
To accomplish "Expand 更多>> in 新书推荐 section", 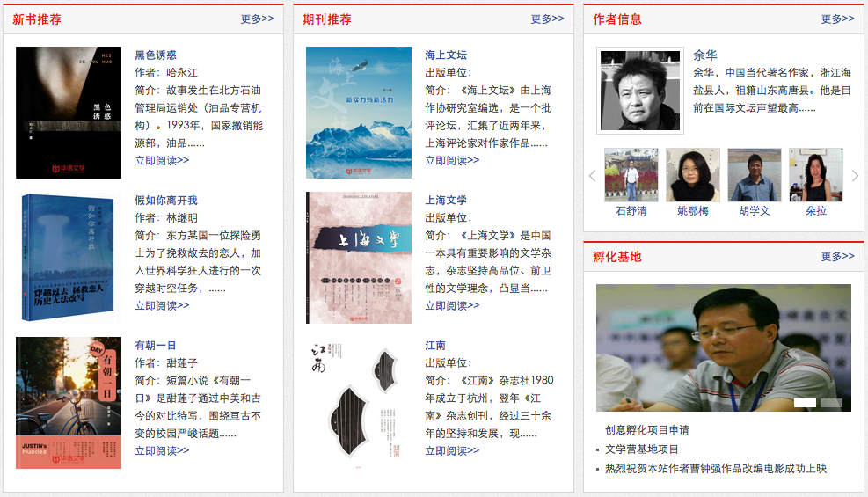I will [258, 18].
